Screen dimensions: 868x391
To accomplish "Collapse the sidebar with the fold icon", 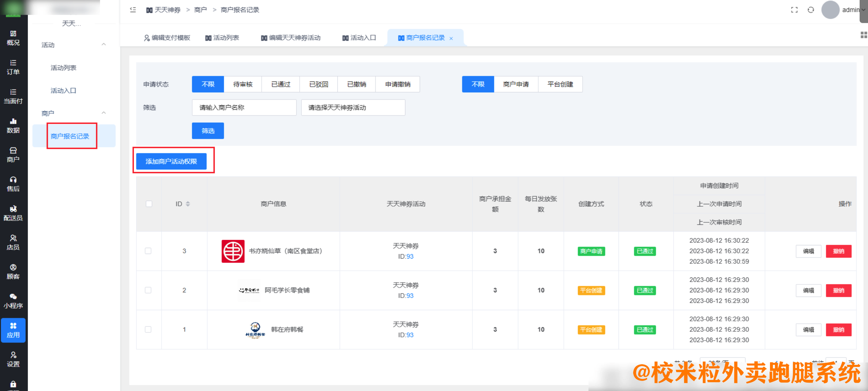I will (133, 10).
